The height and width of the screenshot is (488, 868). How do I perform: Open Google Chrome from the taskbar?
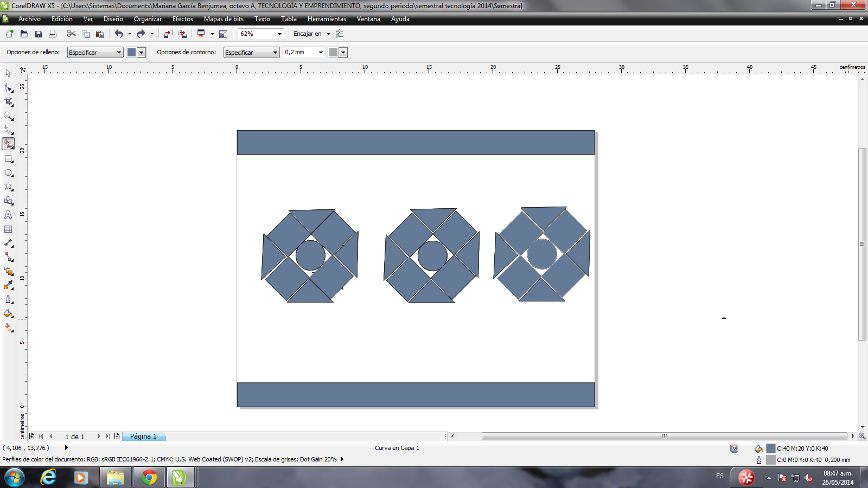pos(149,478)
